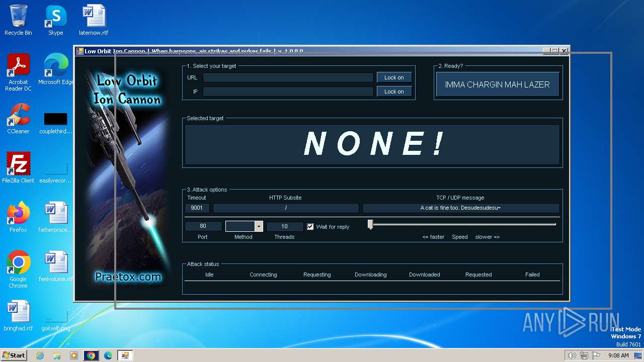
Task: Open Internet Explorer from the taskbar
Action: [40, 355]
